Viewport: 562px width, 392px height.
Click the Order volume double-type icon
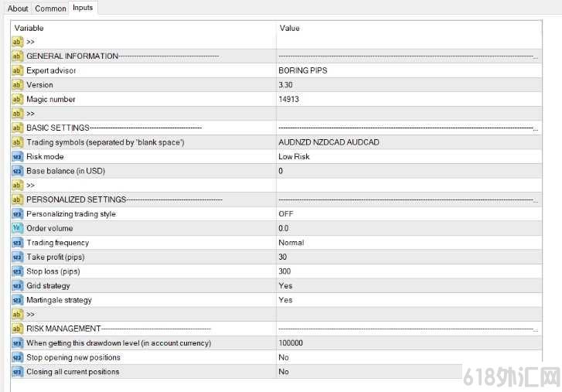point(17,228)
